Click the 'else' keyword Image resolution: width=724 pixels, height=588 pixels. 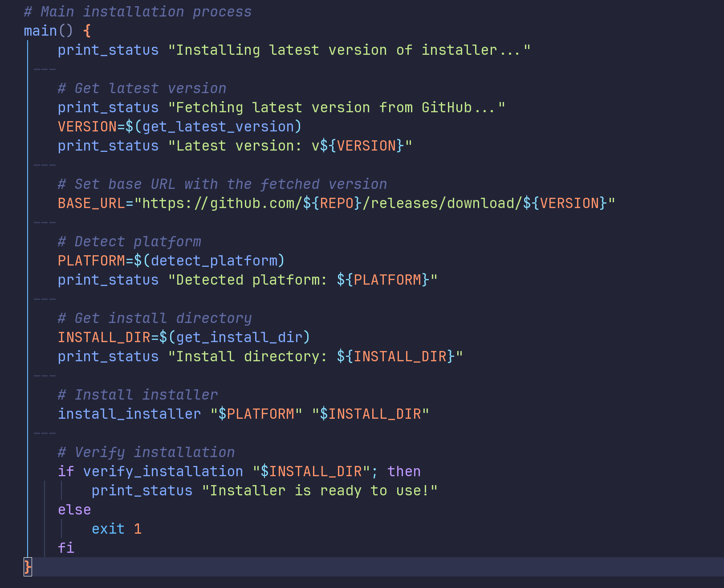(74, 510)
